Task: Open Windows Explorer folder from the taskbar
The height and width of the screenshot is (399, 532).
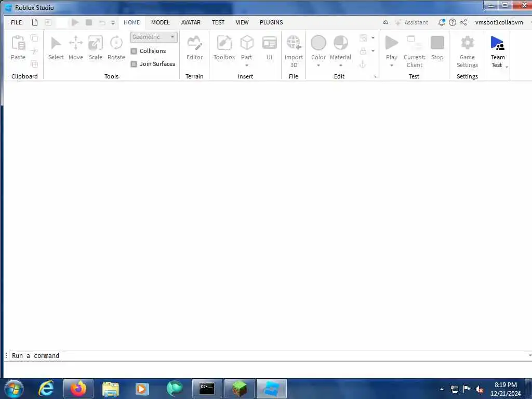Action: [110, 389]
